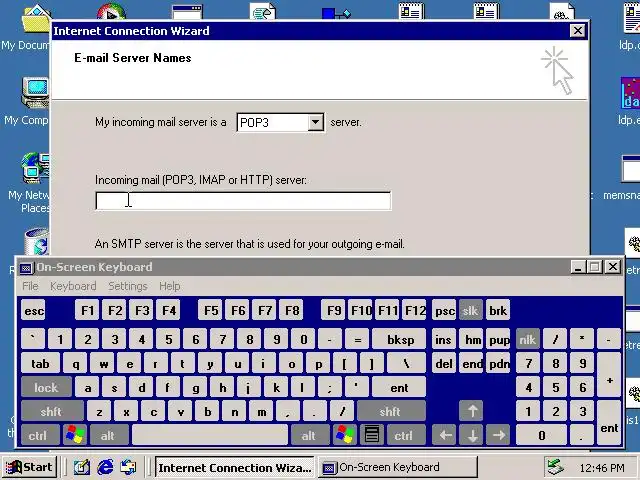
Task: Click the right arrow key
Action: click(x=498, y=435)
